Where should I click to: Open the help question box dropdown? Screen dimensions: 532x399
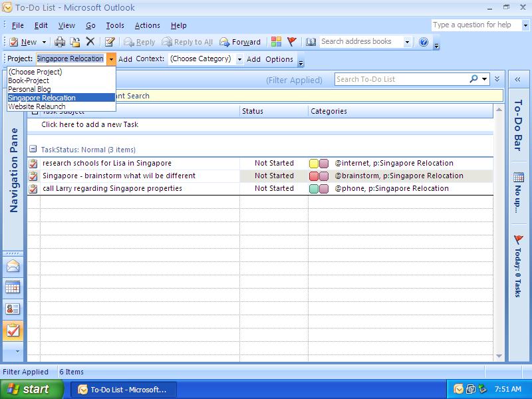click(525, 25)
